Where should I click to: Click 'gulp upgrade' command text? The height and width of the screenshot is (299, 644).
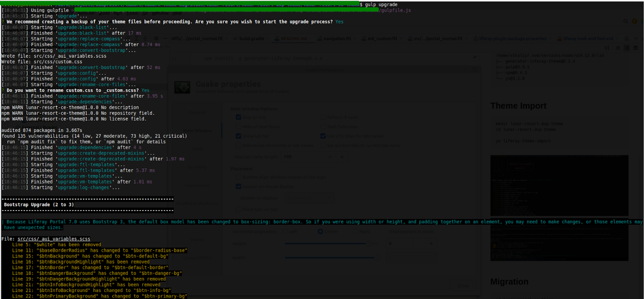click(381, 4)
